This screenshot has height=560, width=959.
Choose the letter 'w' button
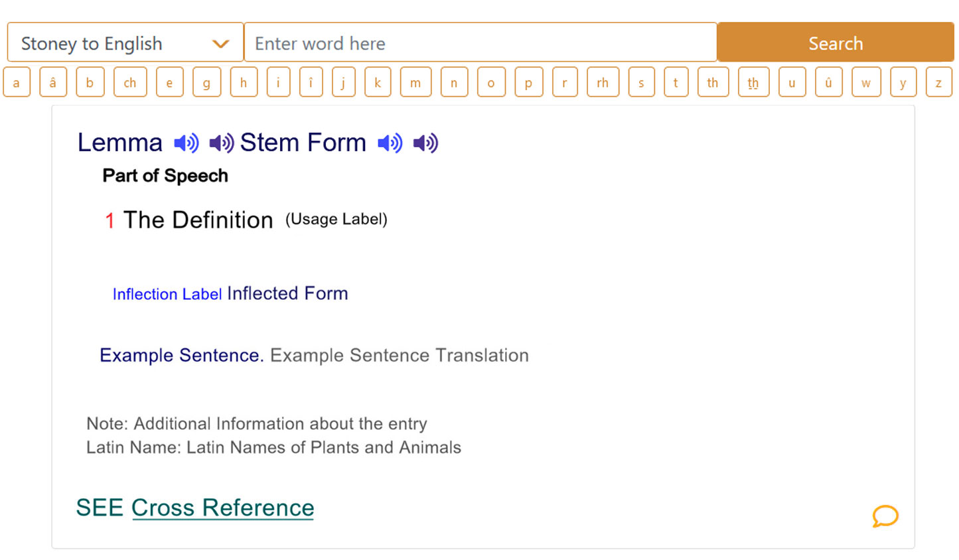click(x=865, y=83)
